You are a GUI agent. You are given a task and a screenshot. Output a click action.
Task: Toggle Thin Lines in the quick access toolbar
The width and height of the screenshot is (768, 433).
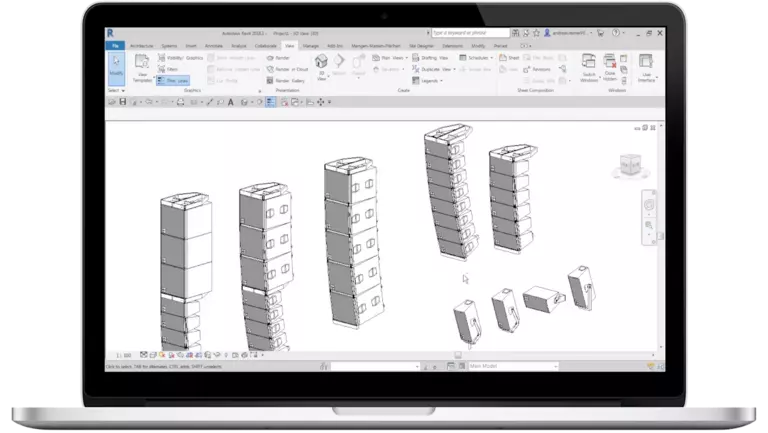click(x=270, y=101)
